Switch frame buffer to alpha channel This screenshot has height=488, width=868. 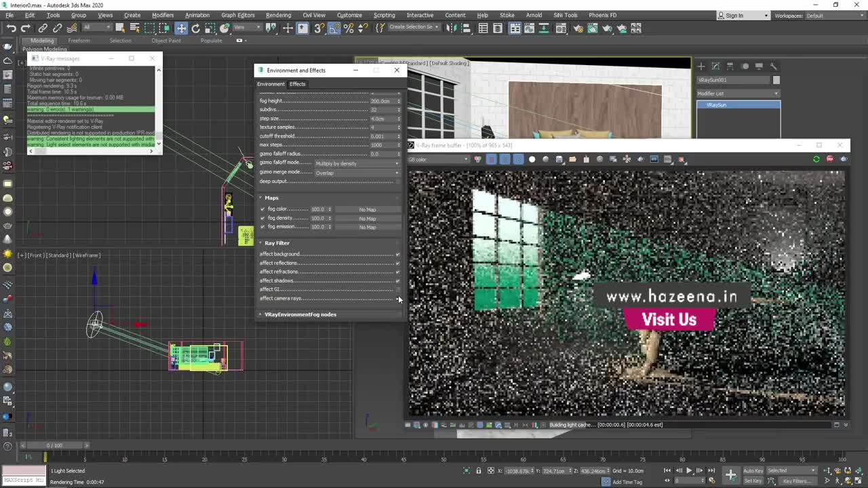coord(532,159)
